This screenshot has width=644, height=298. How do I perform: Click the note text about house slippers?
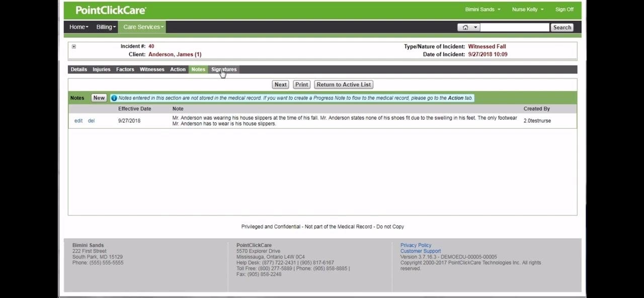click(345, 121)
